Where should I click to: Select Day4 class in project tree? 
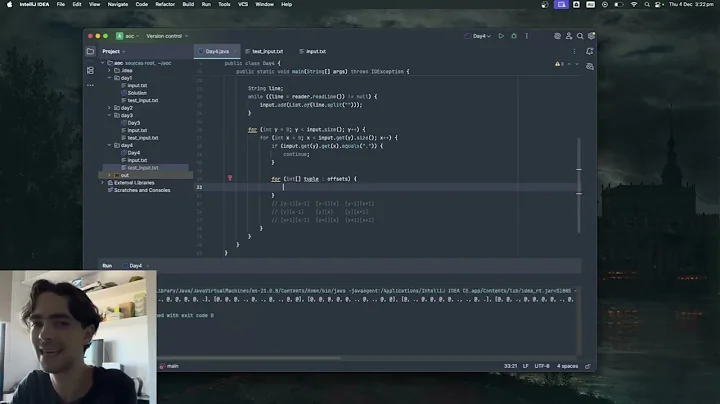(134, 152)
